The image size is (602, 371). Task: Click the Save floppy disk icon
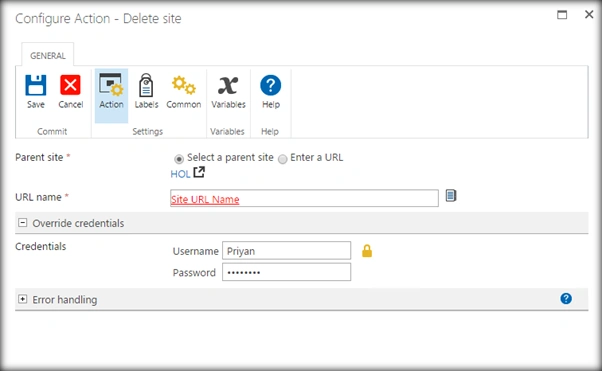click(x=36, y=85)
